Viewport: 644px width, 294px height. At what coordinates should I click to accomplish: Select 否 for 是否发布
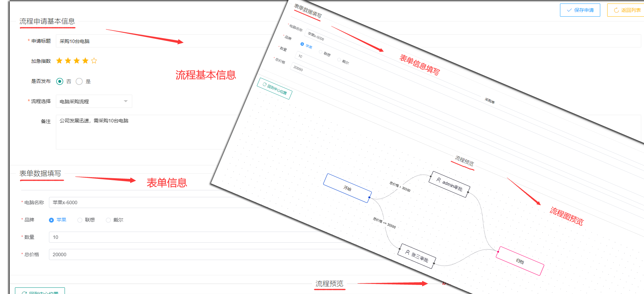pos(60,81)
